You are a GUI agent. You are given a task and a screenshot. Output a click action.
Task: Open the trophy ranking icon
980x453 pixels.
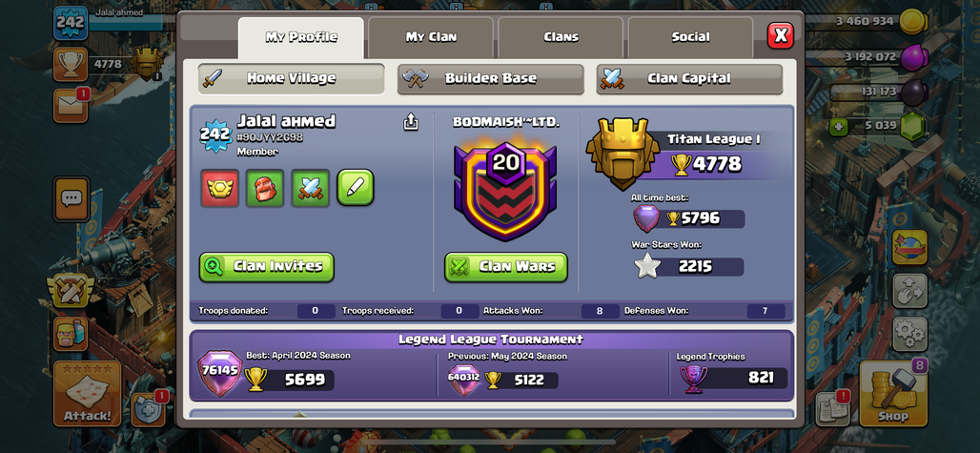(71, 64)
